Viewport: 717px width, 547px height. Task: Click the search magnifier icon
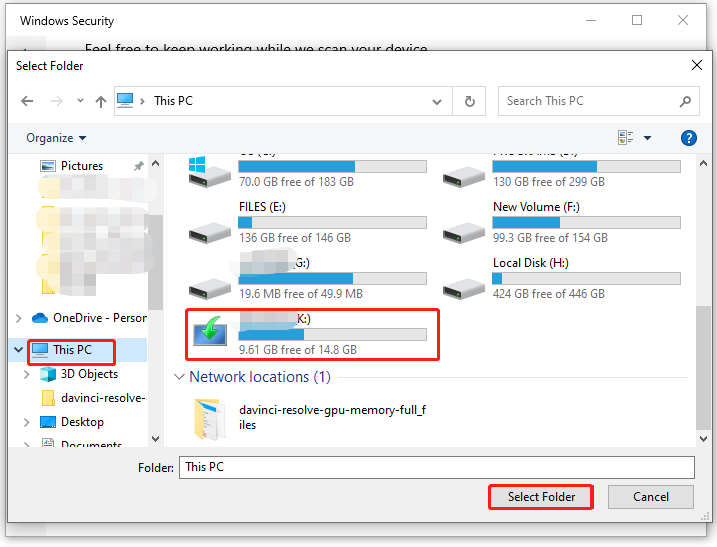tap(685, 102)
